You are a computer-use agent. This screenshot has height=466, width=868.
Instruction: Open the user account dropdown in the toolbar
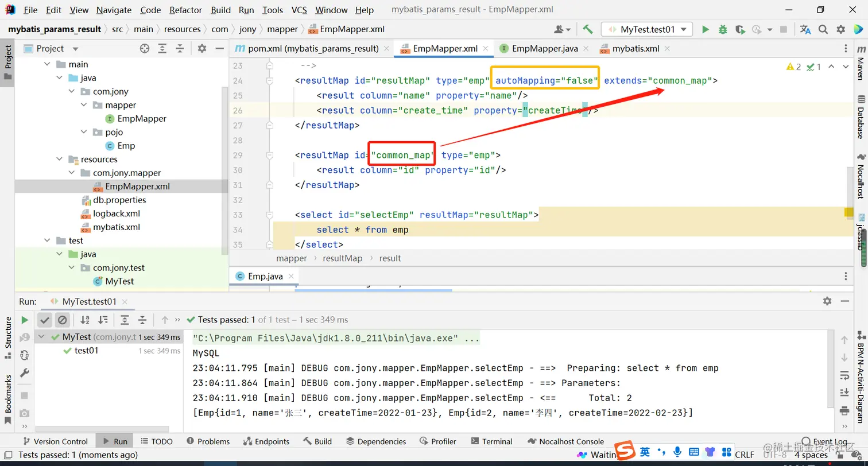[x=562, y=29]
